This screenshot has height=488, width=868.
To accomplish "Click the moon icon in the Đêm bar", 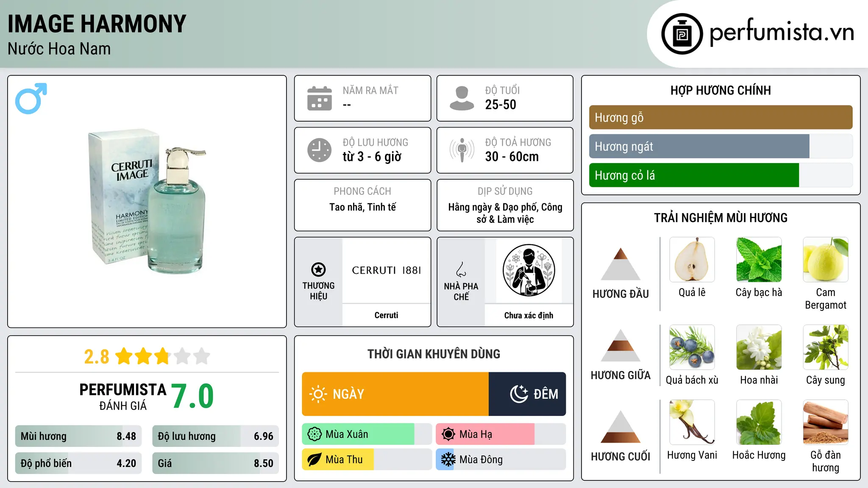I will 519,394.
